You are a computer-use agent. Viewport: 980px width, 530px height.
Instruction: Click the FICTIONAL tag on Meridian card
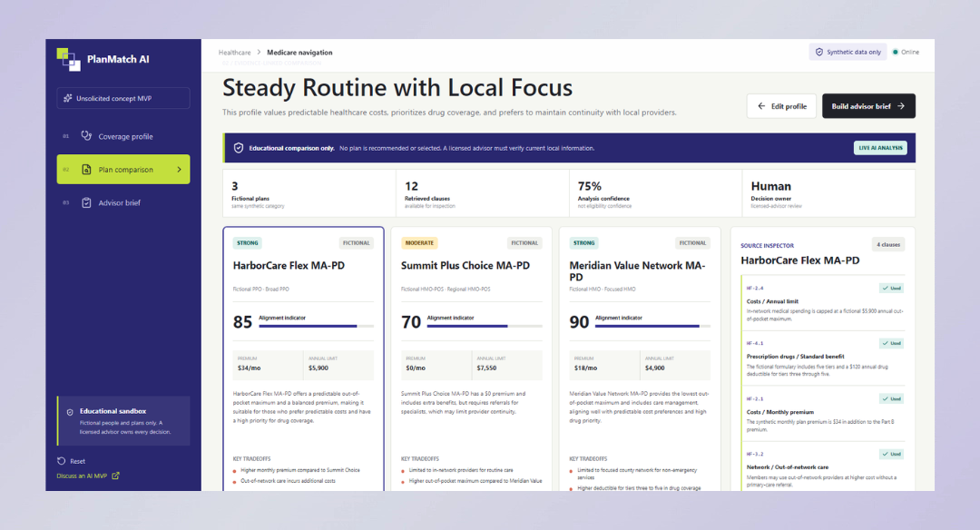692,243
